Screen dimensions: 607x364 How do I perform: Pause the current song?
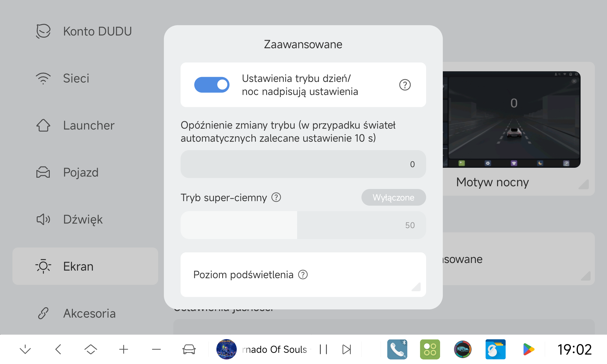pos(324,349)
